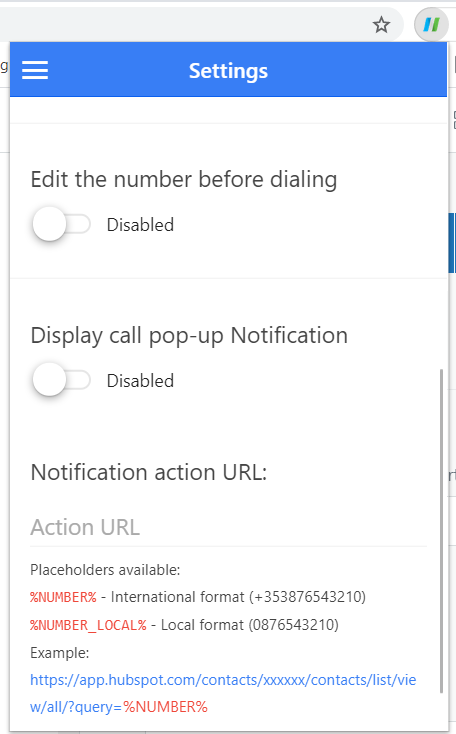The width and height of the screenshot is (456, 734).
Task: Click the Settings title in the blue header
Action: (x=228, y=71)
